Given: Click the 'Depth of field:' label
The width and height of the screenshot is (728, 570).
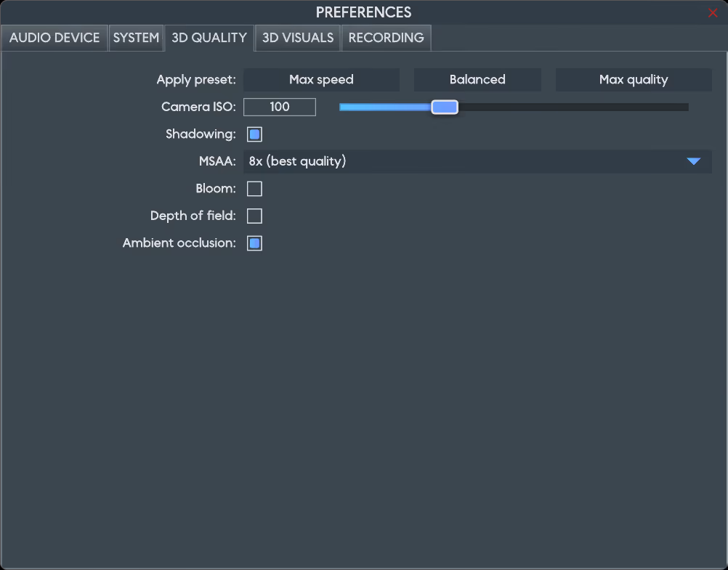Looking at the screenshot, I should pyautogui.click(x=193, y=216).
